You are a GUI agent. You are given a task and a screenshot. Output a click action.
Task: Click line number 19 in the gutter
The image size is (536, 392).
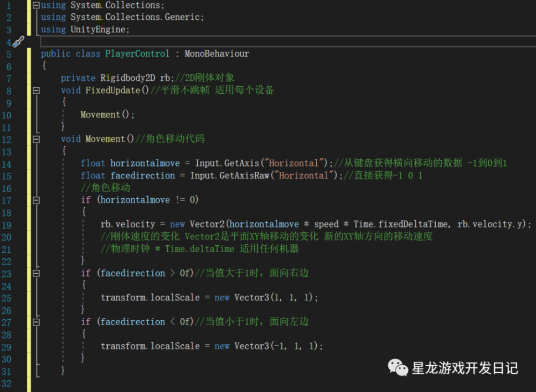(6, 225)
